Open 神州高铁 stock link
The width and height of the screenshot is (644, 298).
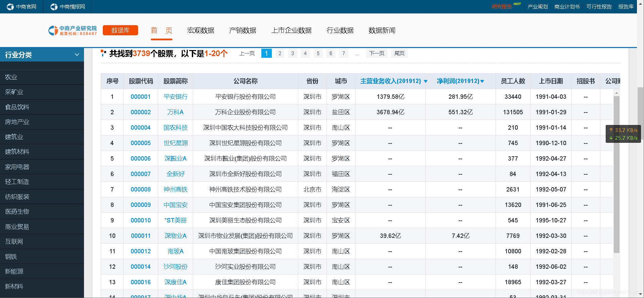[x=175, y=189]
